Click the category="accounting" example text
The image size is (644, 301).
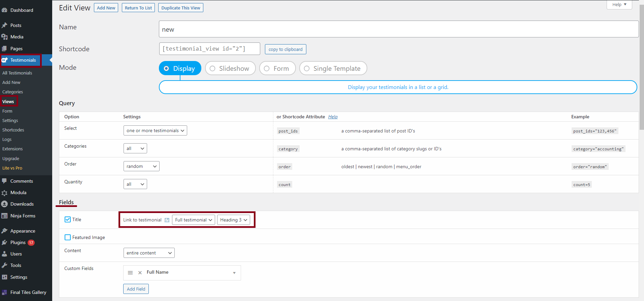pos(598,149)
